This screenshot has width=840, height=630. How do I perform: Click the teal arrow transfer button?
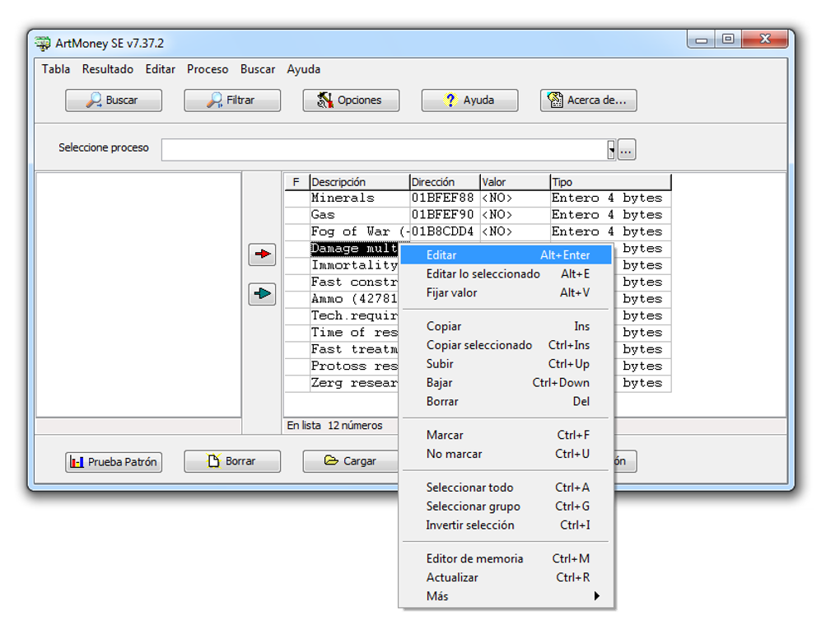pos(262,293)
